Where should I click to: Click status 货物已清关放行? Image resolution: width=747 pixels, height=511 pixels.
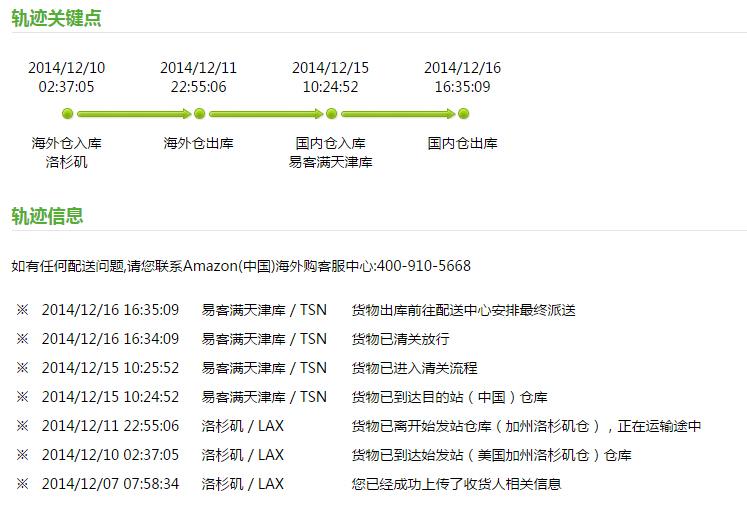(x=401, y=339)
